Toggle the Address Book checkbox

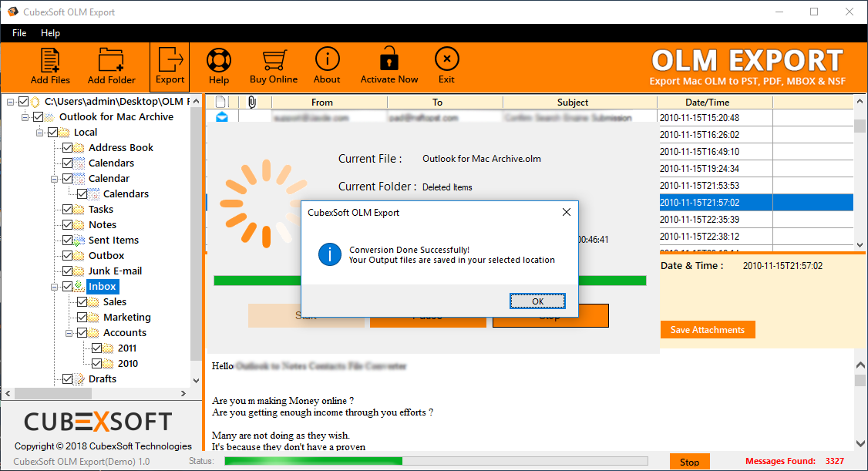point(67,148)
